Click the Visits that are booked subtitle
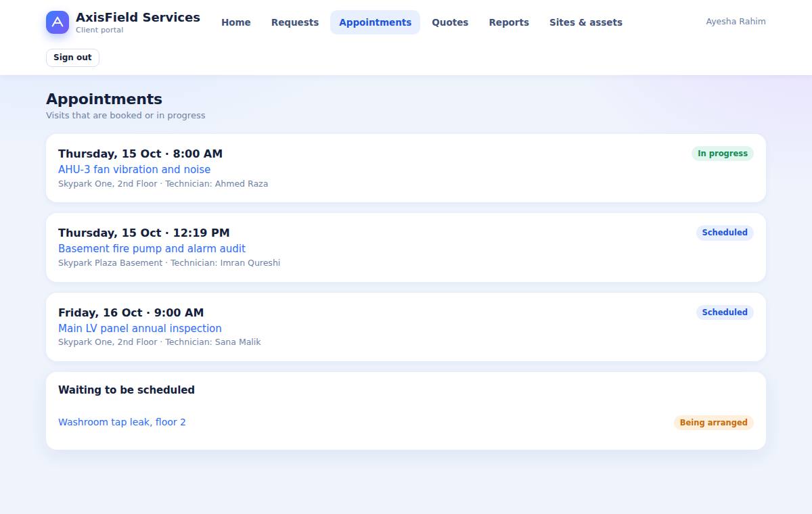Viewport: 812px width, 514px height. pyautogui.click(x=126, y=116)
